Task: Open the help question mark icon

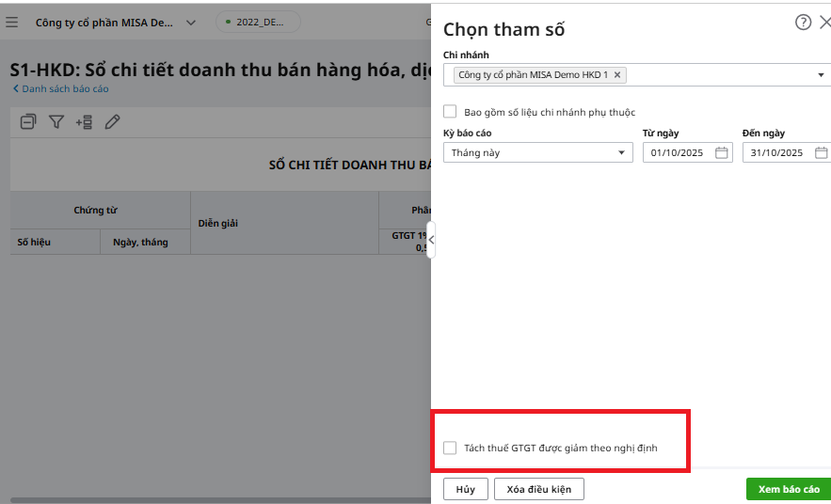Action: click(803, 24)
